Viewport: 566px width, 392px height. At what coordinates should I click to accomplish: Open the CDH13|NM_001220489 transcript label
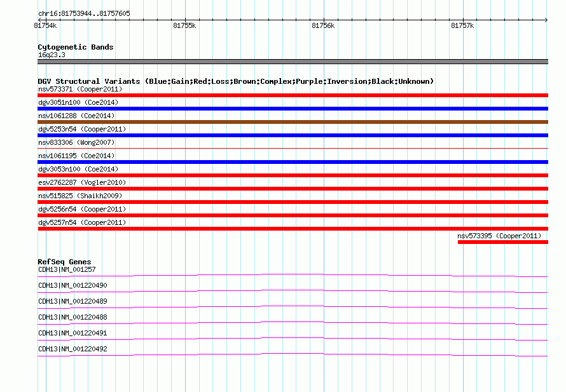tap(72, 301)
